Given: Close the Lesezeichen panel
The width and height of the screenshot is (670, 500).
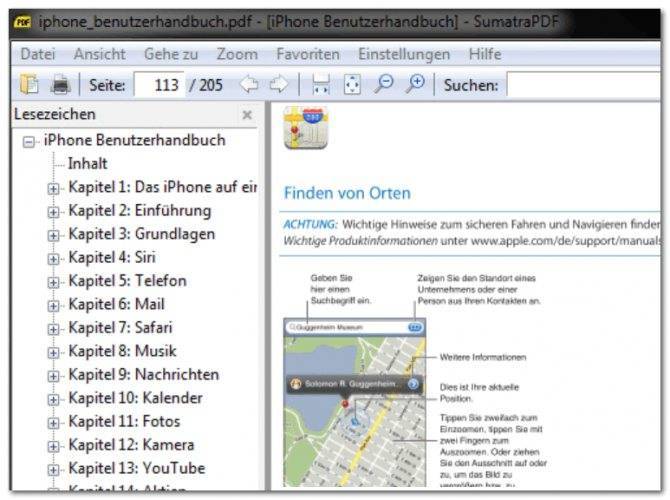Looking at the screenshot, I should pyautogui.click(x=247, y=115).
